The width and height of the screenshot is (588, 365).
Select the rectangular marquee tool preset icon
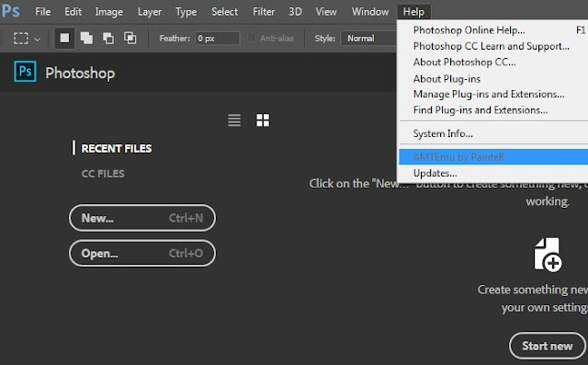20,39
